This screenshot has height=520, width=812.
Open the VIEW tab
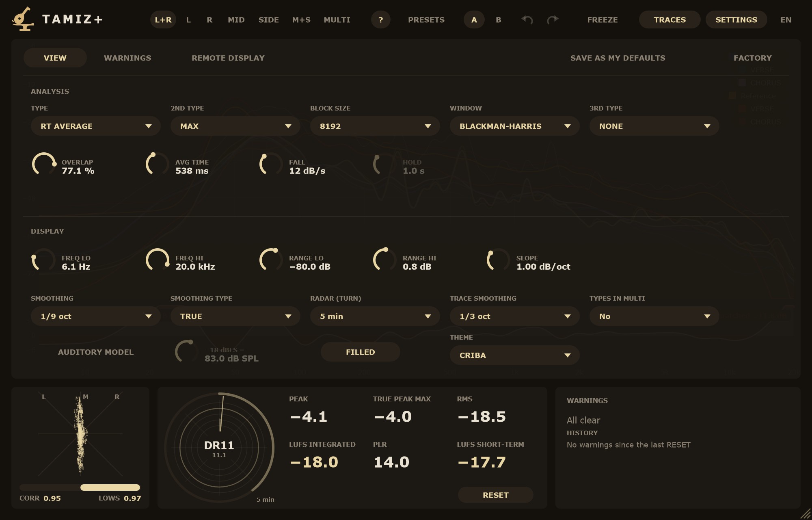tap(55, 58)
